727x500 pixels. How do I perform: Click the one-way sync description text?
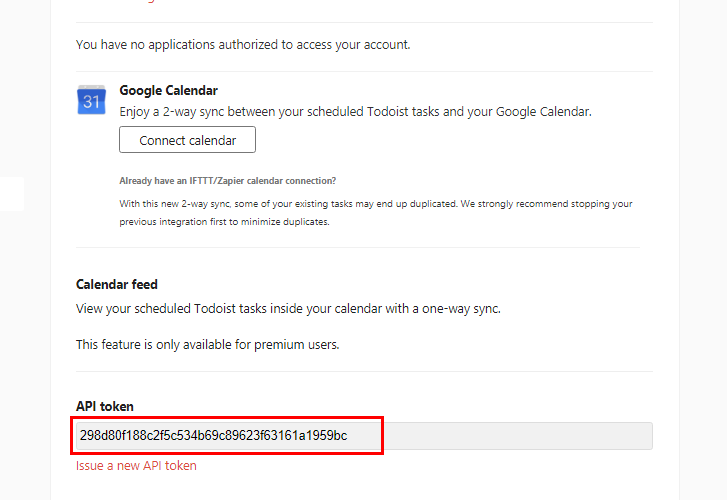coord(288,309)
